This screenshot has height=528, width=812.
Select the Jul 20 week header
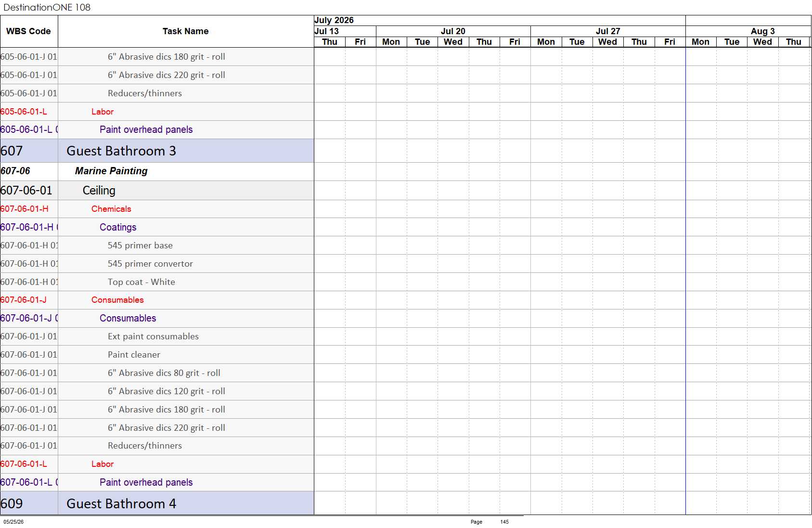(453, 31)
